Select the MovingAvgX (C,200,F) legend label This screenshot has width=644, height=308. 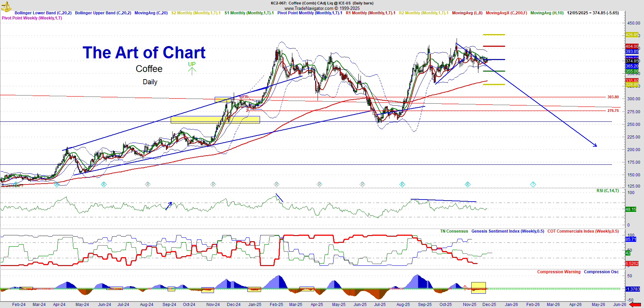click(506, 13)
